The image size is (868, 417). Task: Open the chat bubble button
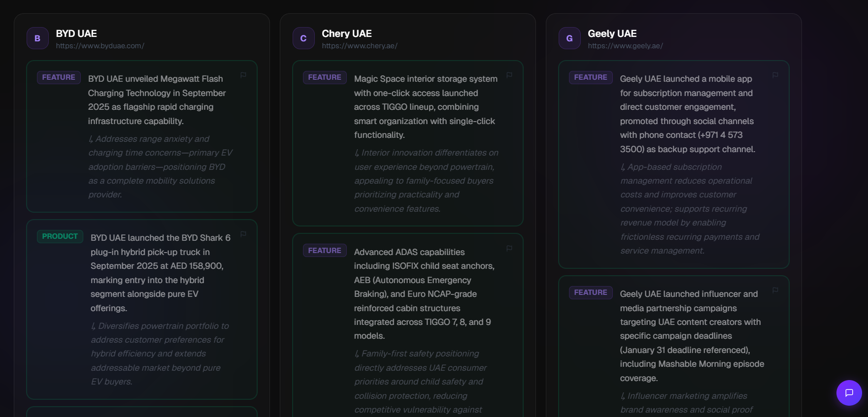tap(849, 393)
